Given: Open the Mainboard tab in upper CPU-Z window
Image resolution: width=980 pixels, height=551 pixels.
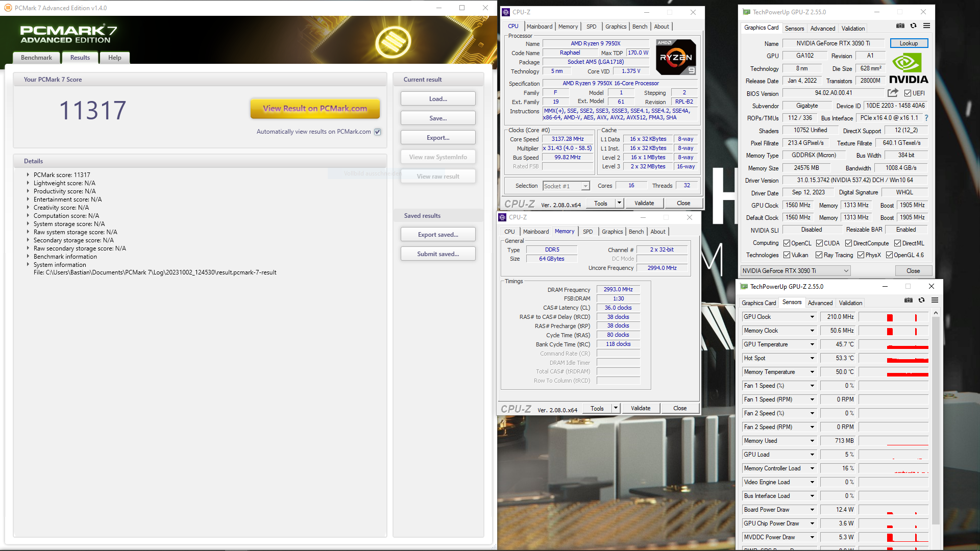Looking at the screenshot, I should click(540, 27).
